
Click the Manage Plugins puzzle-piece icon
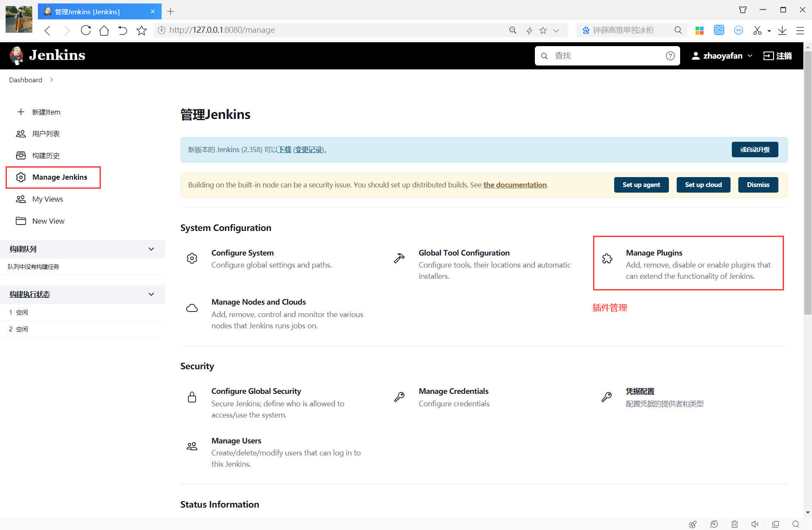(x=607, y=258)
